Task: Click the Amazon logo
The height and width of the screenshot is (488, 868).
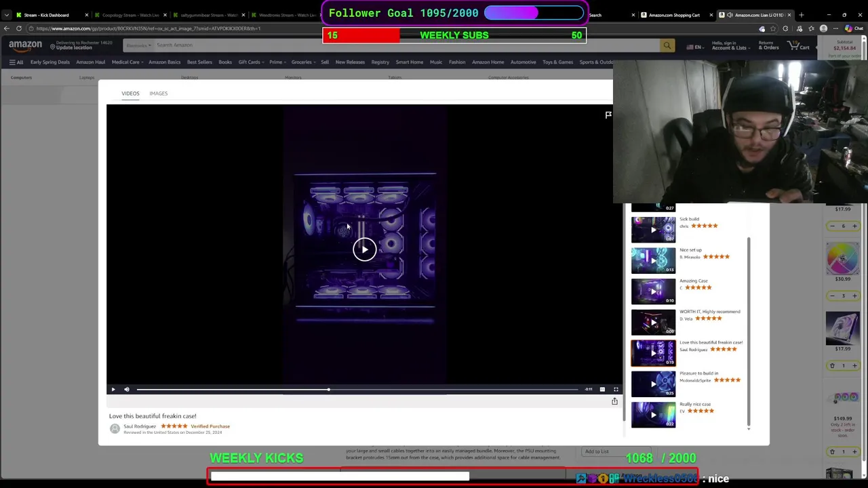Action: tap(25, 45)
